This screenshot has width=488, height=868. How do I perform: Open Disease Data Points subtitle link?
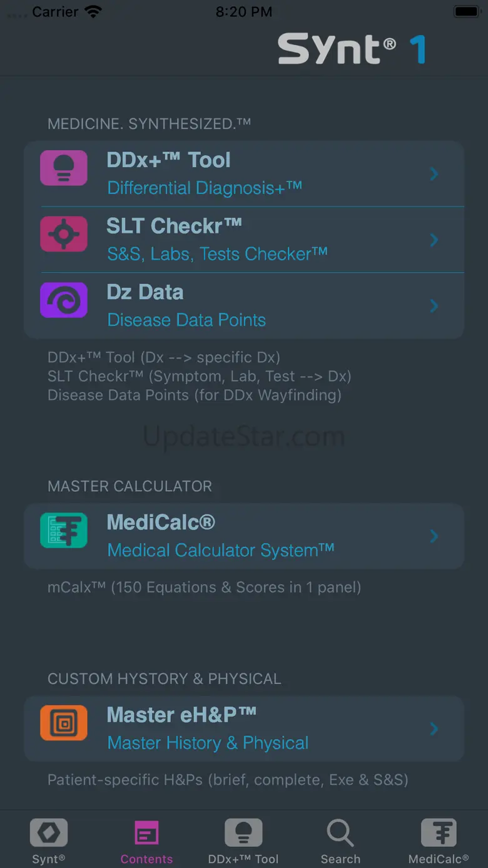pos(186,320)
